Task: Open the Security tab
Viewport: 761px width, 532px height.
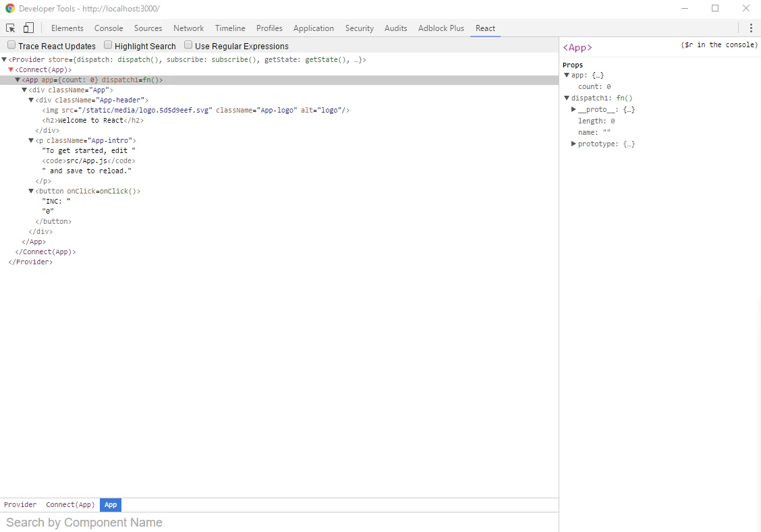Action: pos(360,28)
